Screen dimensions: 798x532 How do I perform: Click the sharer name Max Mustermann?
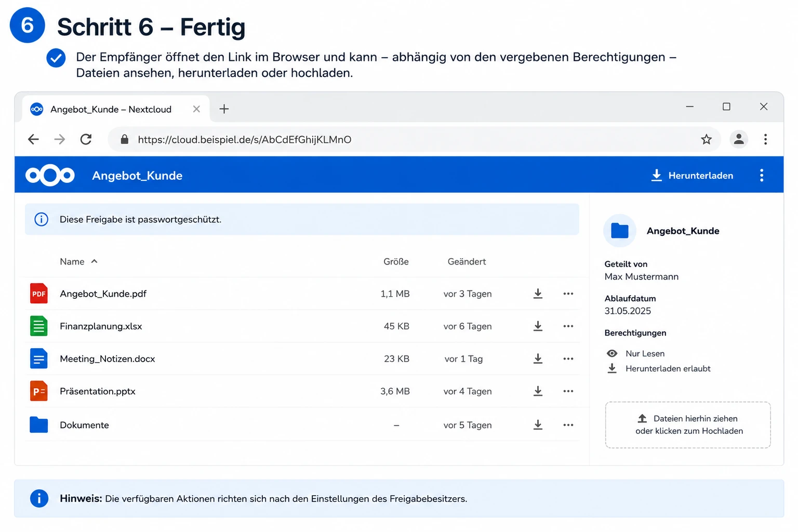coord(642,276)
